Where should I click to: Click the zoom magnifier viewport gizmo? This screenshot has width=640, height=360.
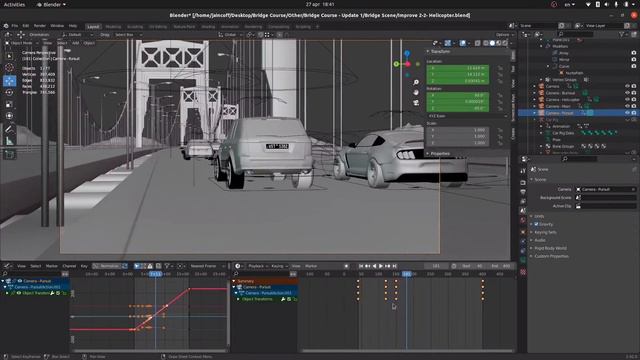coord(416,82)
